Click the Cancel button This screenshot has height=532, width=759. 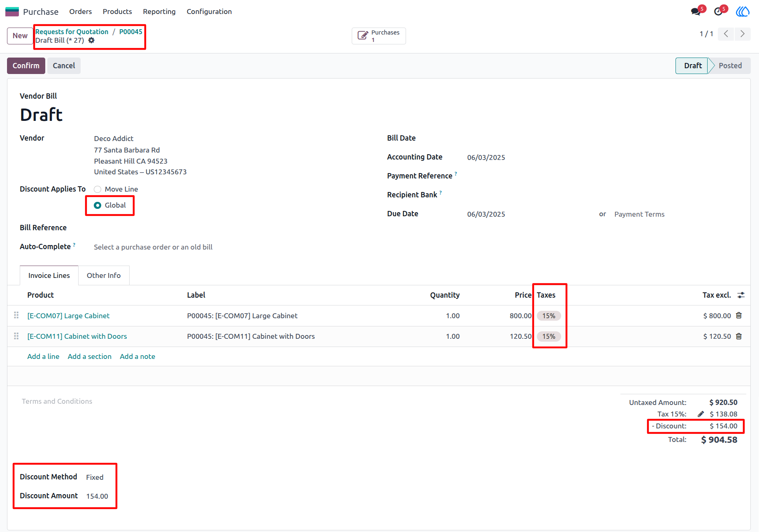coord(64,66)
